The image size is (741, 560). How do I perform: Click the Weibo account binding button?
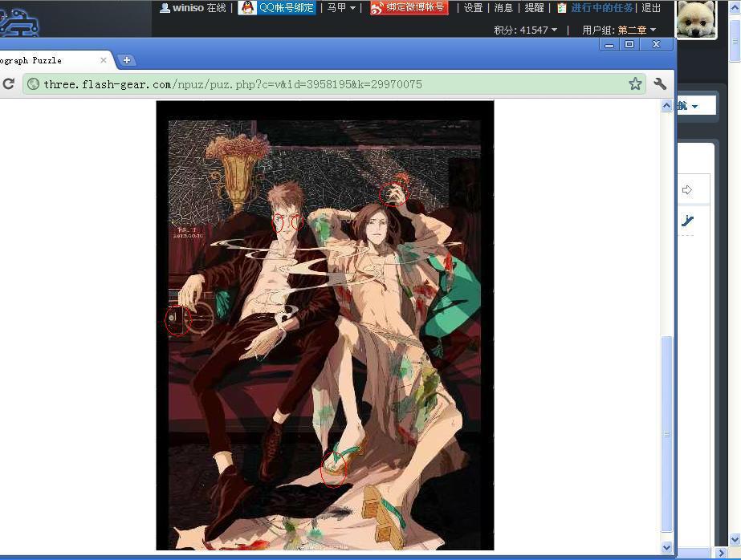click(409, 8)
